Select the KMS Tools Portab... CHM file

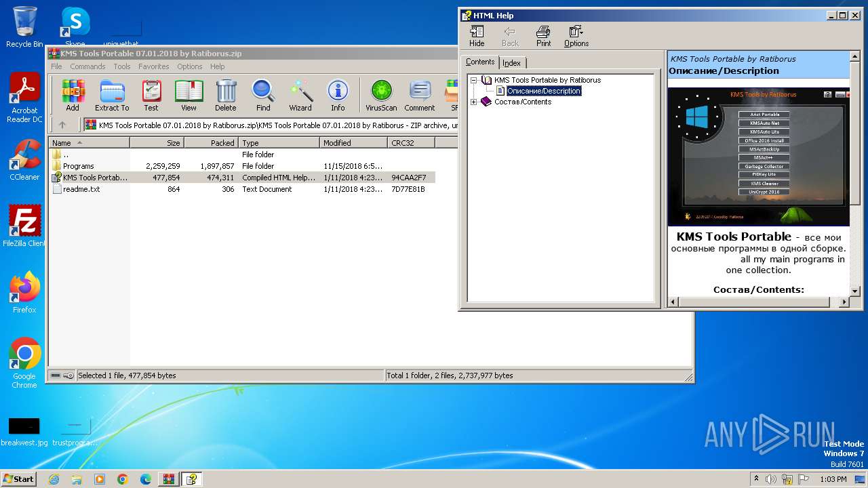(242, 178)
